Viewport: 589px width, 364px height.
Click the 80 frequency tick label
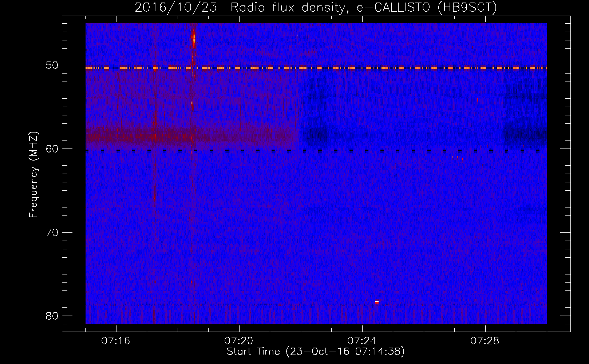pyautogui.click(x=52, y=316)
